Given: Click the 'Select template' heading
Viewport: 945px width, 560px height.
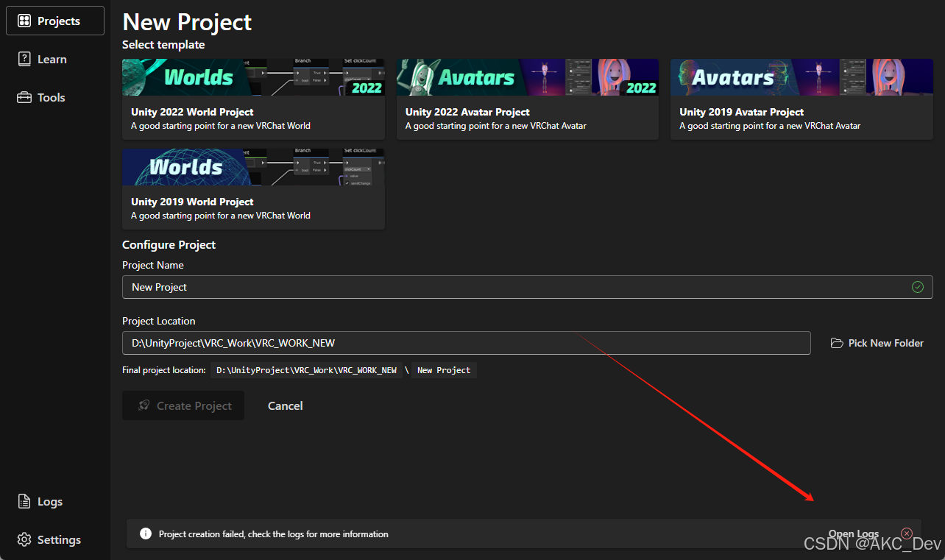Looking at the screenshot, I should (163, 45).
